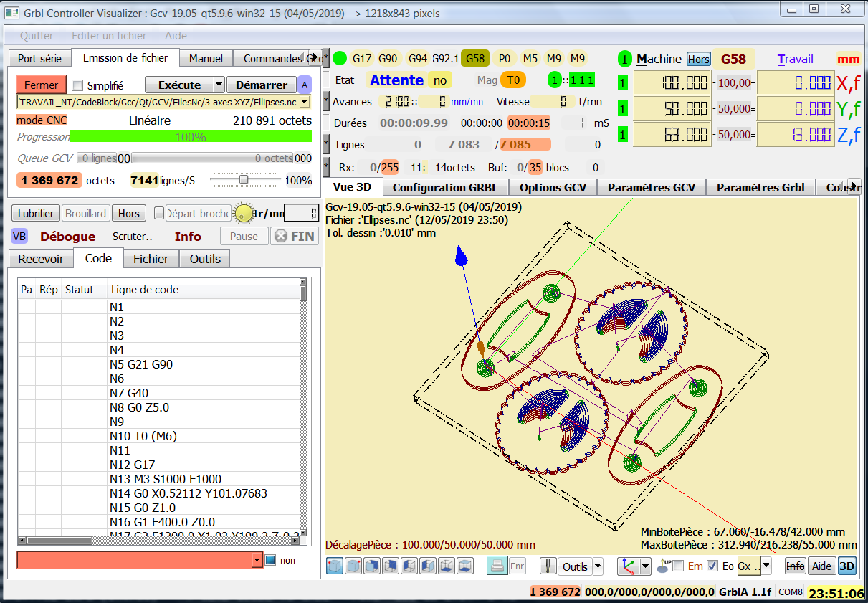Toggle the Simplifié checkbox
Screen dimensions: 868x603
(79, 85)
